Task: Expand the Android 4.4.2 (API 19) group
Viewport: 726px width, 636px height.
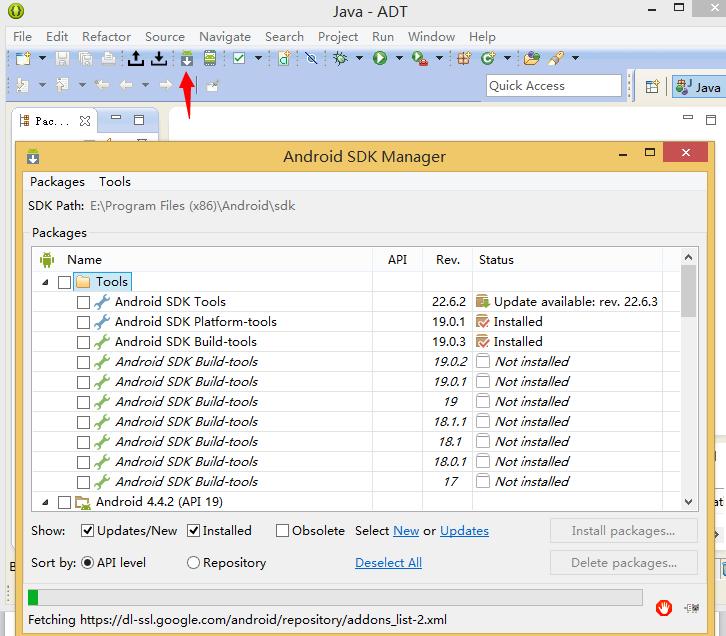Action: [x=45, y=502]
